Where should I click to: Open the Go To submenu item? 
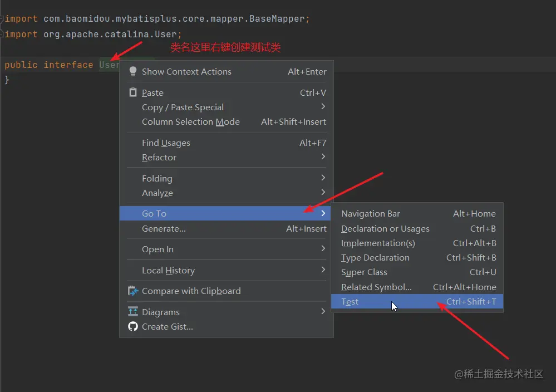click(x=154, y=213)
